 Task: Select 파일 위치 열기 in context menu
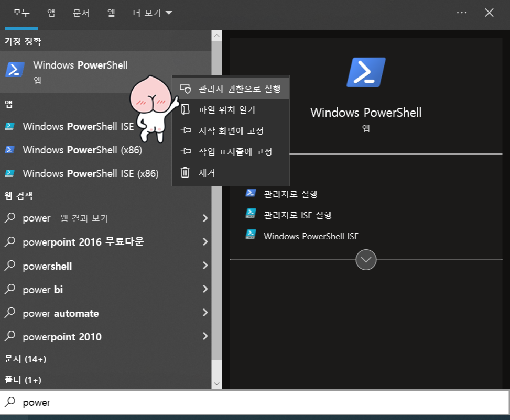(231, 110)
